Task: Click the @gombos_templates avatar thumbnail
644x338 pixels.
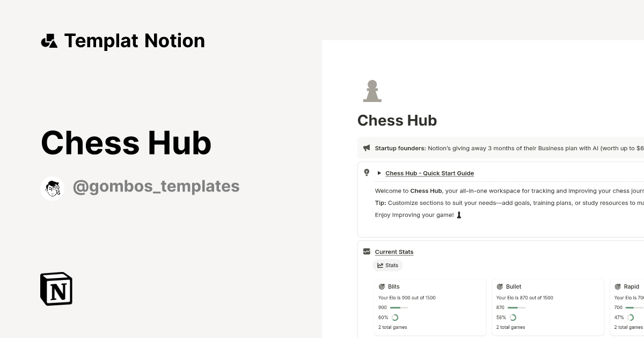Action: pos(52,188)
